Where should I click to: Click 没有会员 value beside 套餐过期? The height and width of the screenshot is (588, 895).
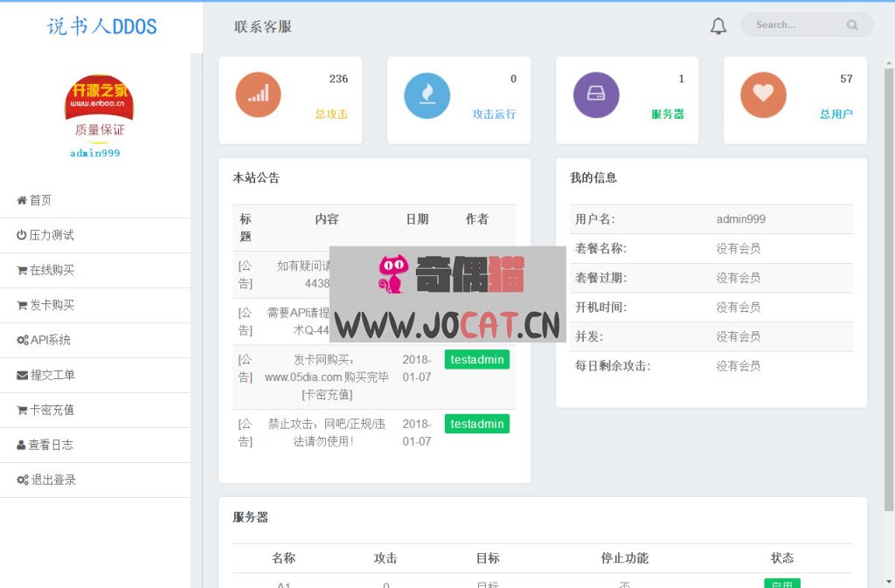click(x=738, y=278)
